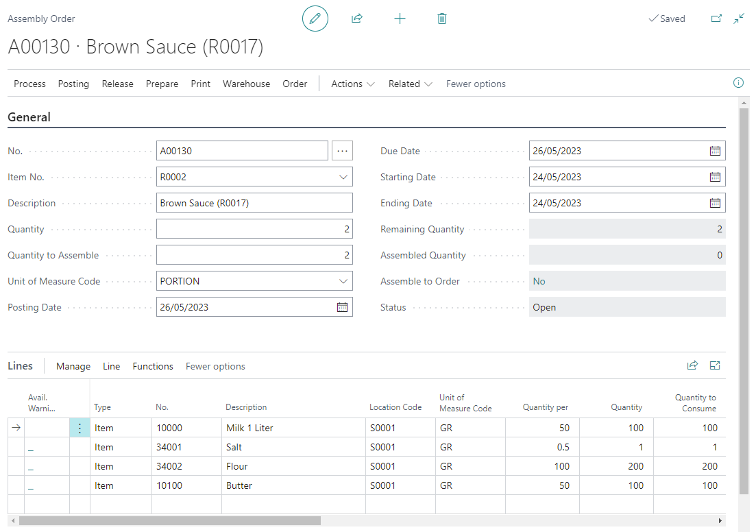Image resolution: width=756 pixels, height=532 pixels.
Task: Open the information FactBox icon
Action: coord(738,83)
